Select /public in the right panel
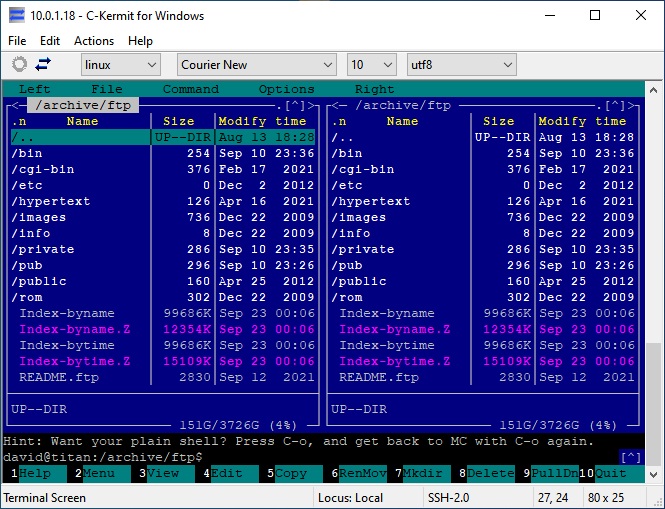Image resolution: width=665 pixels, height=509 pixels. point(483,281)
